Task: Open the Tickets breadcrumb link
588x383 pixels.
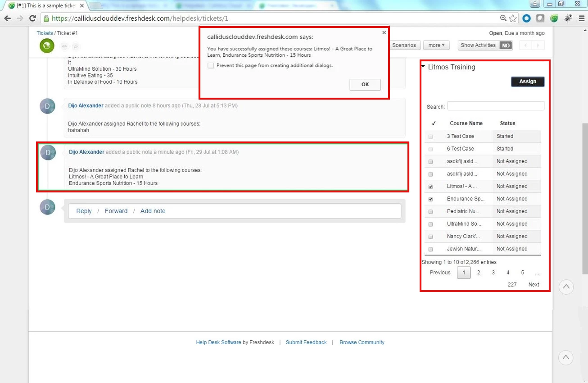Action: coord(45,33)
